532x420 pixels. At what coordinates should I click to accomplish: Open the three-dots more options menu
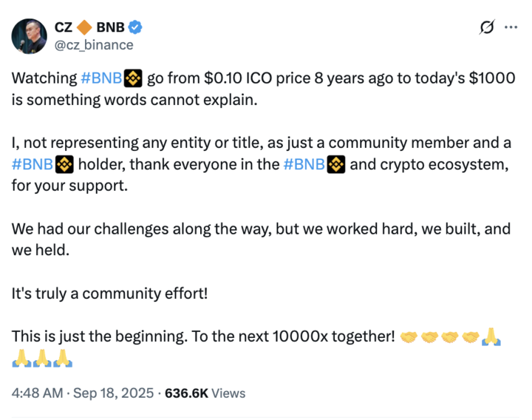point(511,27)
